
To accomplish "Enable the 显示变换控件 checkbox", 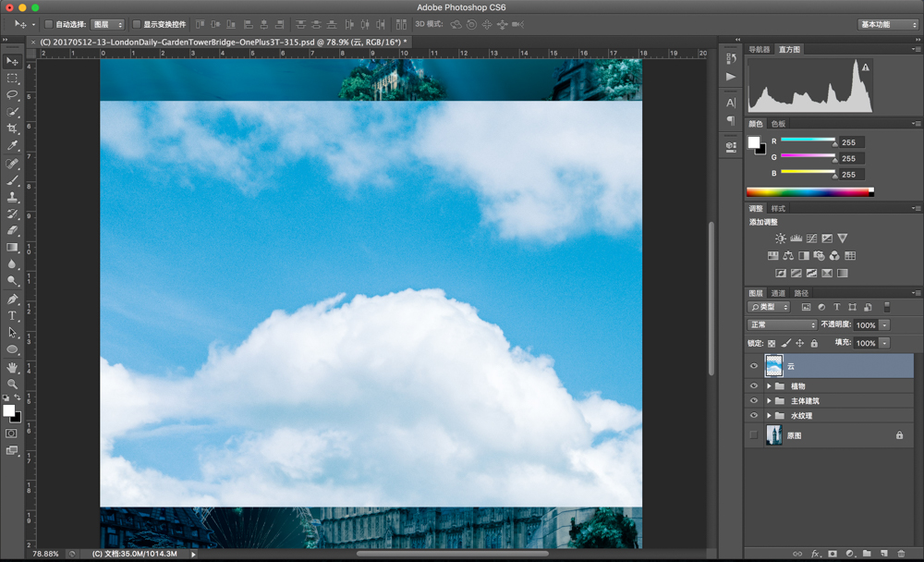I will [137, 24].
